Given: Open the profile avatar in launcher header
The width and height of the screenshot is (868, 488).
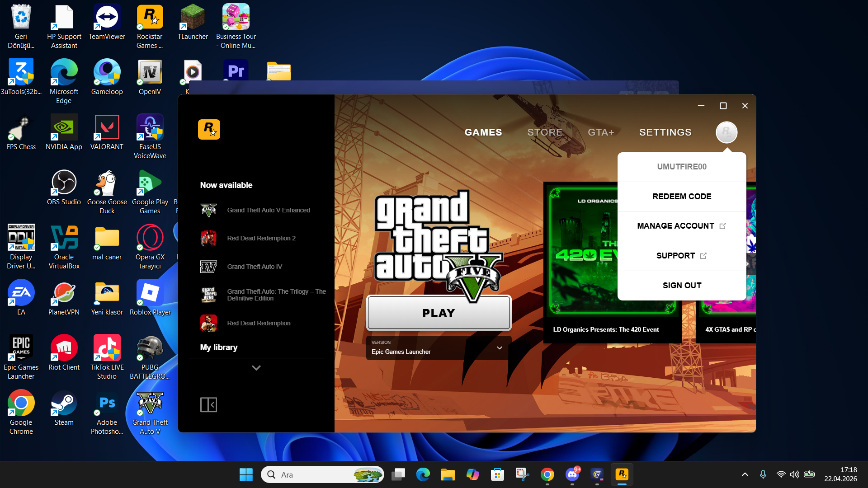Looking at the screenshot, I should [x=726, y=132].
